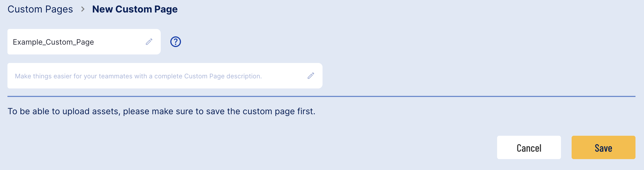The height and width of the screenshot is (170, 644).
Task: Click the upload assets notice text
Action: click(161, 111)
